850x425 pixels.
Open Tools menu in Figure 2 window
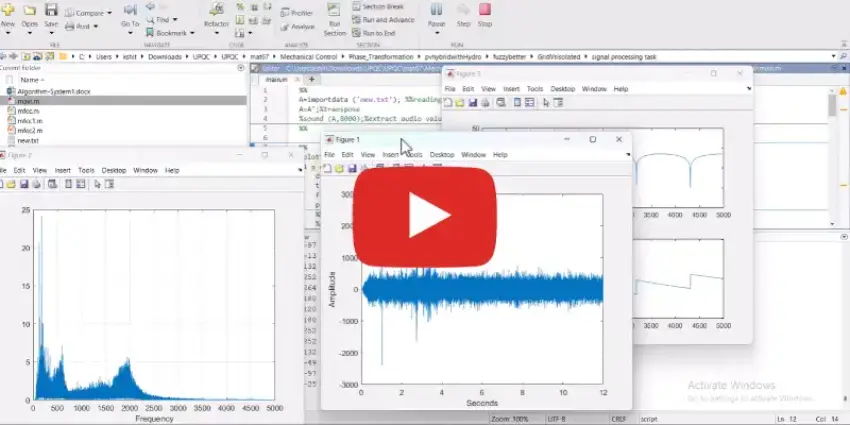86,171
